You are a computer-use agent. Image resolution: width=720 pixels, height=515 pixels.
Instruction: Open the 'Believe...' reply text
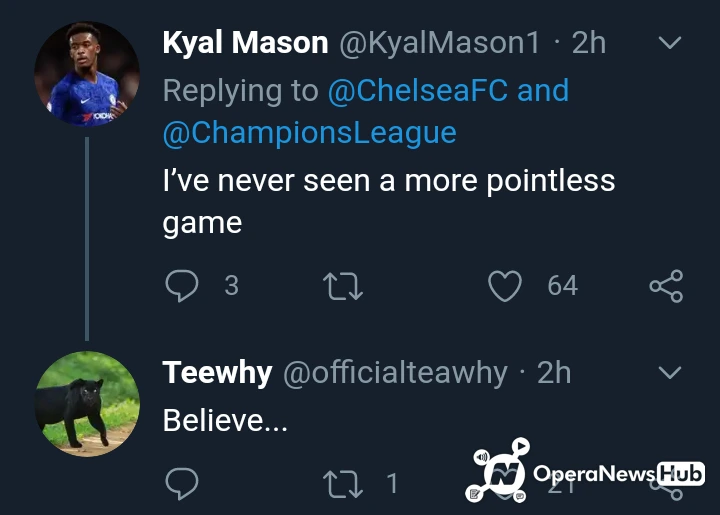(x=225, y=420)
